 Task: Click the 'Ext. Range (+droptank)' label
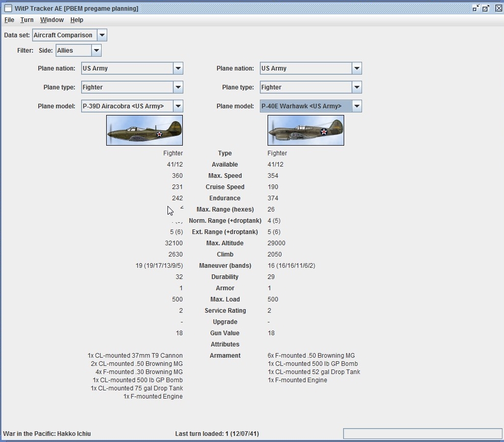pyautogui.click(x=225, y=232)
